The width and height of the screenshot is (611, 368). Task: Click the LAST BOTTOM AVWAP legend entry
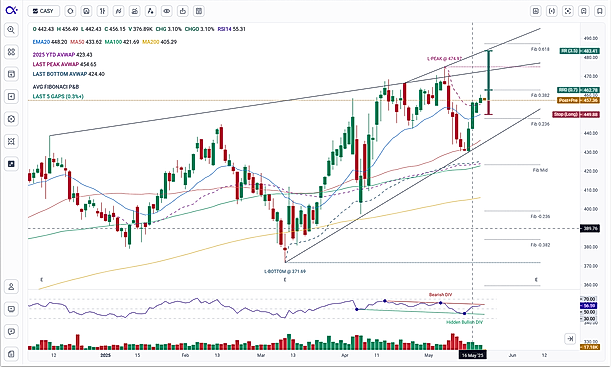(69, 74)
